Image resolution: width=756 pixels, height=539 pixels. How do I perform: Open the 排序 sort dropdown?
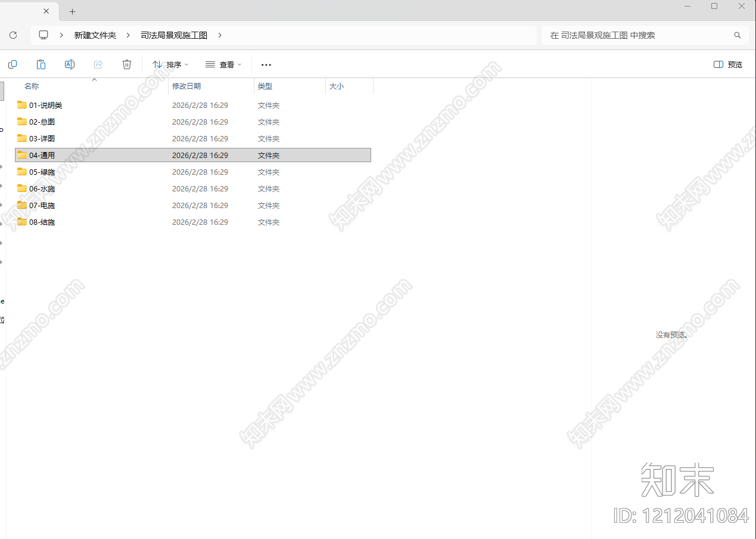[170, 64]
